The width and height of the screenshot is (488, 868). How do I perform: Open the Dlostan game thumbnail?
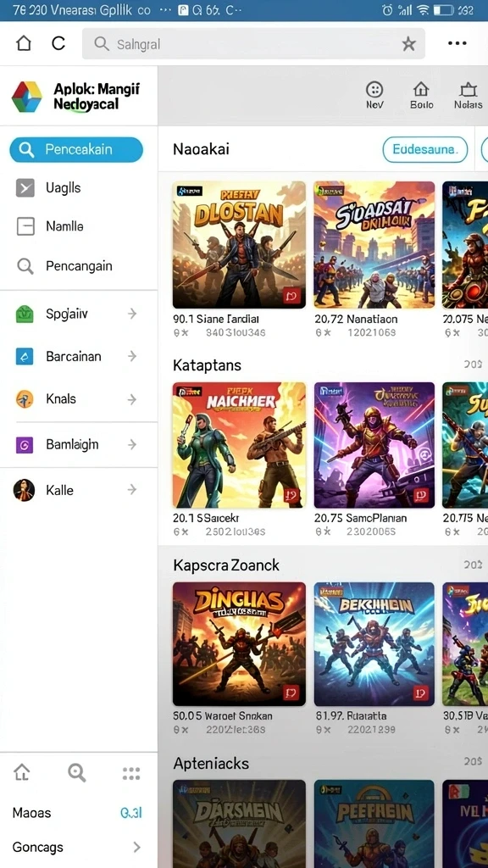click(239, 245)
